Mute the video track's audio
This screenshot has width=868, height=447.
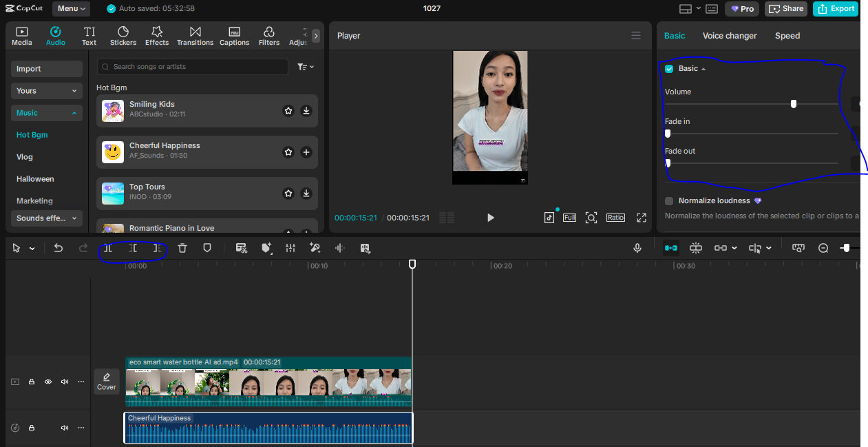65,382
